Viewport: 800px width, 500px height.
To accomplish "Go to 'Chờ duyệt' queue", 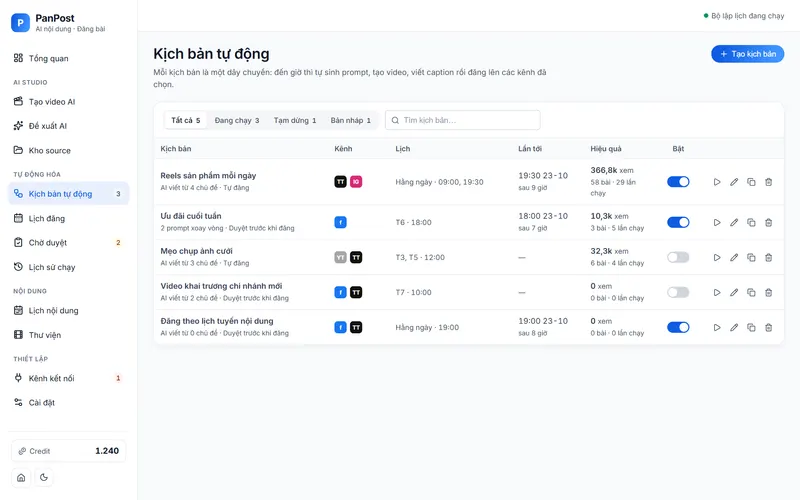I will (x=68, y=243).
